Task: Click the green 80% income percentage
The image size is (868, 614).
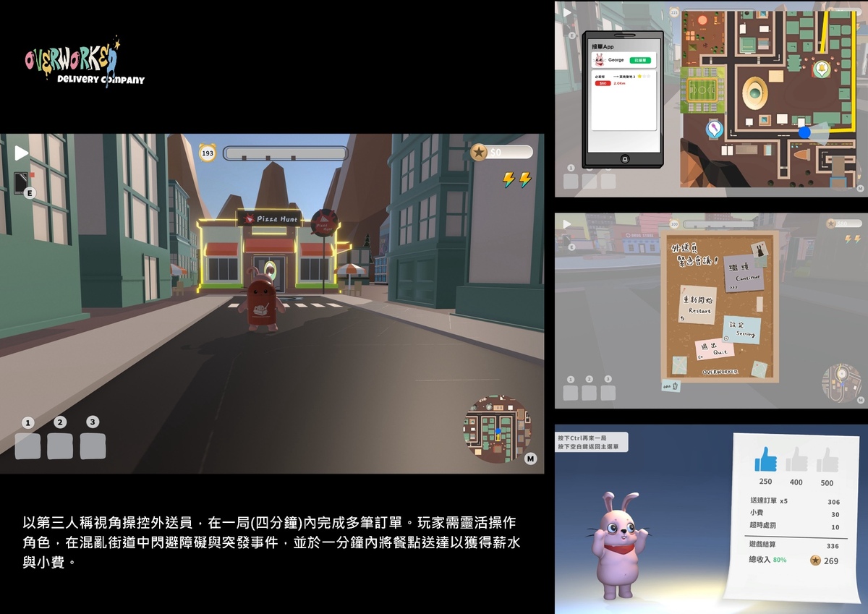Action: coord(779,560)
